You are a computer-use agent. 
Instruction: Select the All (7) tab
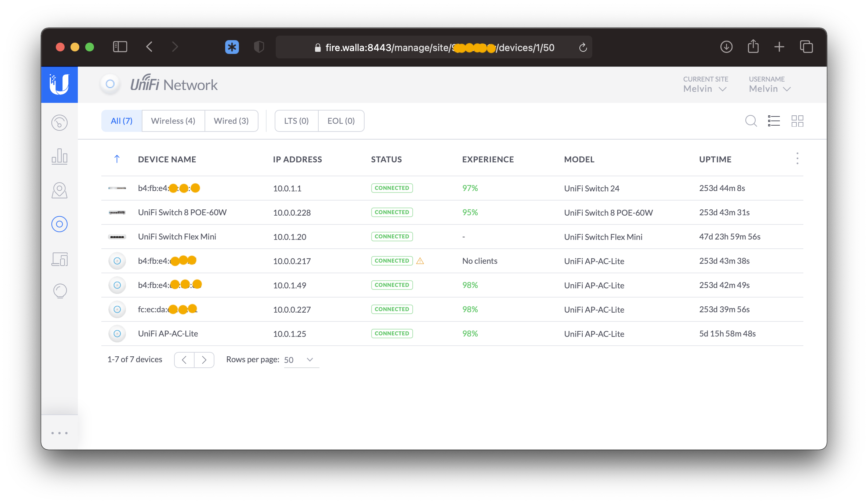[122, 121]
